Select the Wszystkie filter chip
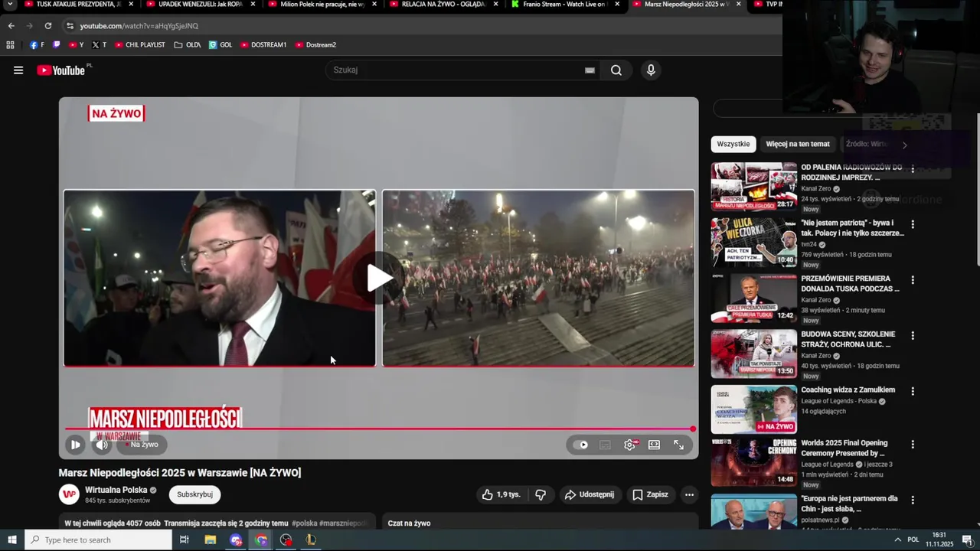The width and height of the screenshot is (980, 551). point(733,144)
